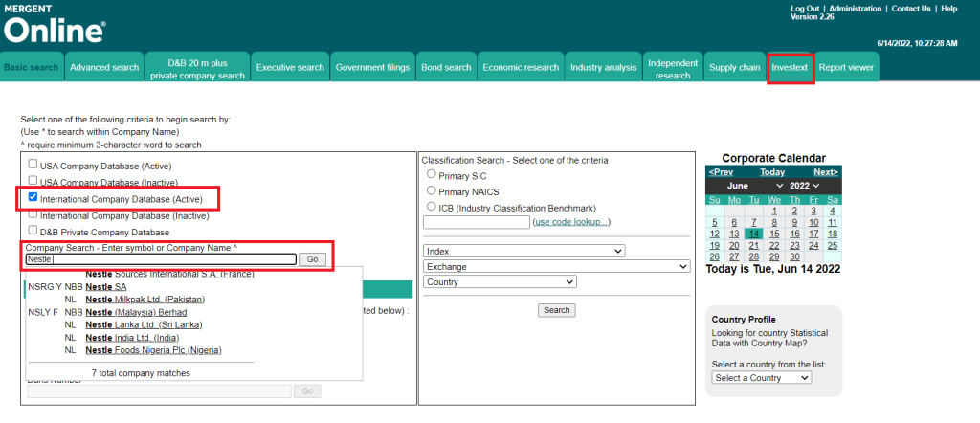
Task: Select ICB (Industry Classification Benchmark) radio
Action: tap(432, 206)
